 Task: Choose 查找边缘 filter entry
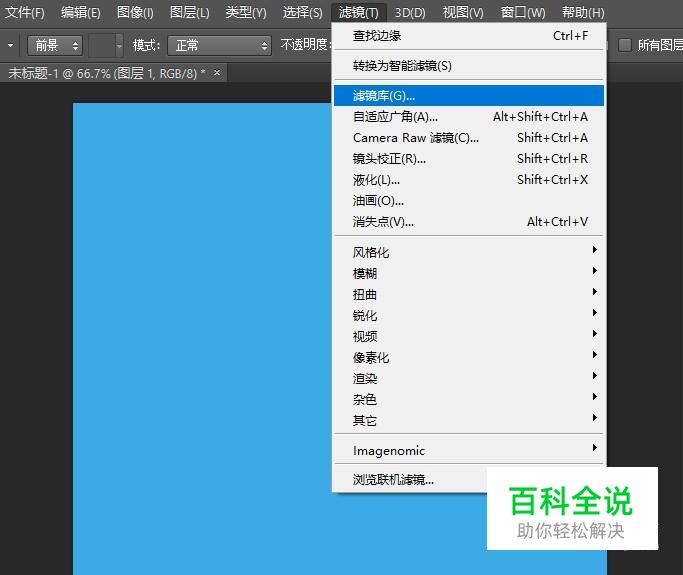click(469, 36)
